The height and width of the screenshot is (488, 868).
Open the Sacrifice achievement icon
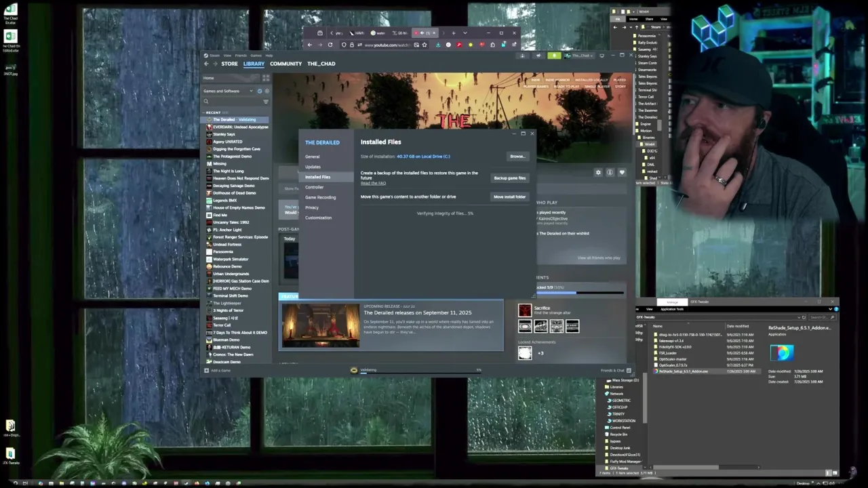point(525,311)
